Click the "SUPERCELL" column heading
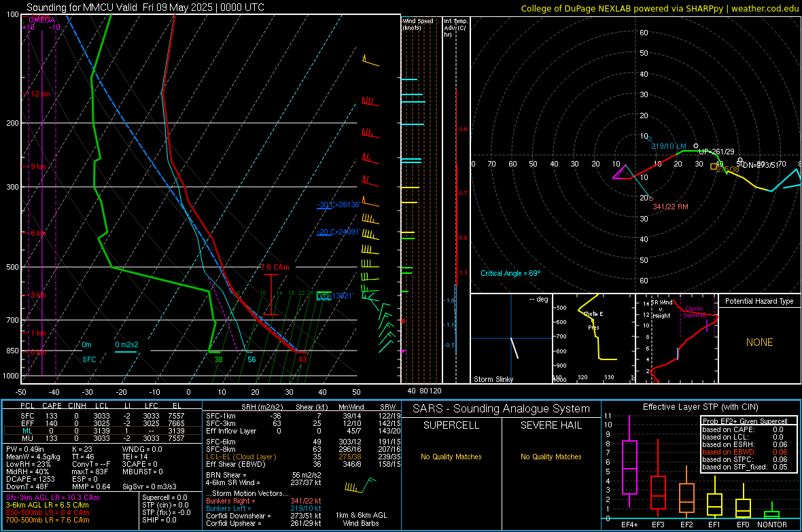 coord(451,425)
